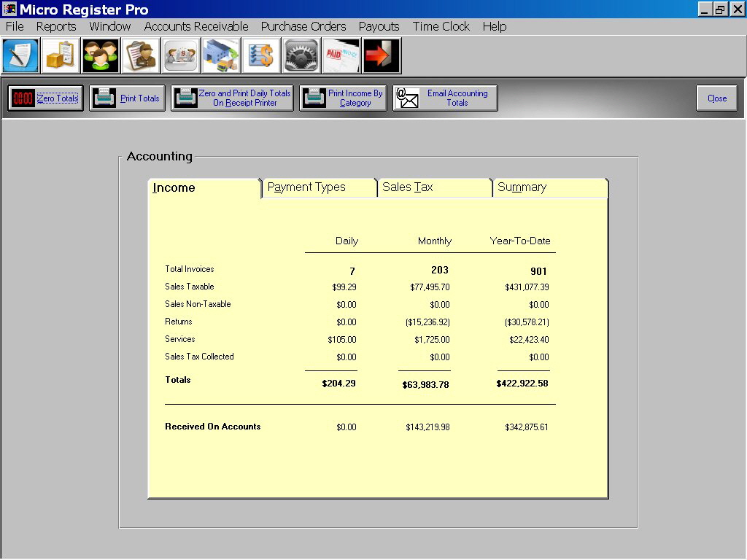Click the Year-To-Date column header
The width and height of the screenshot is (747, 560).
(520, 241)
